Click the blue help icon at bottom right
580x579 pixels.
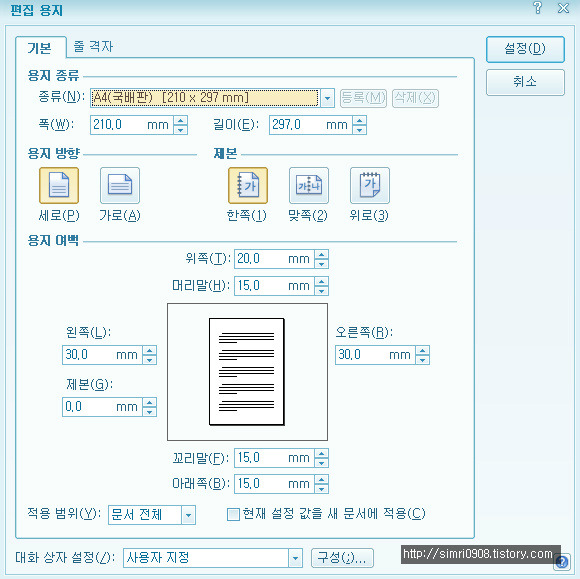[562, 562]
